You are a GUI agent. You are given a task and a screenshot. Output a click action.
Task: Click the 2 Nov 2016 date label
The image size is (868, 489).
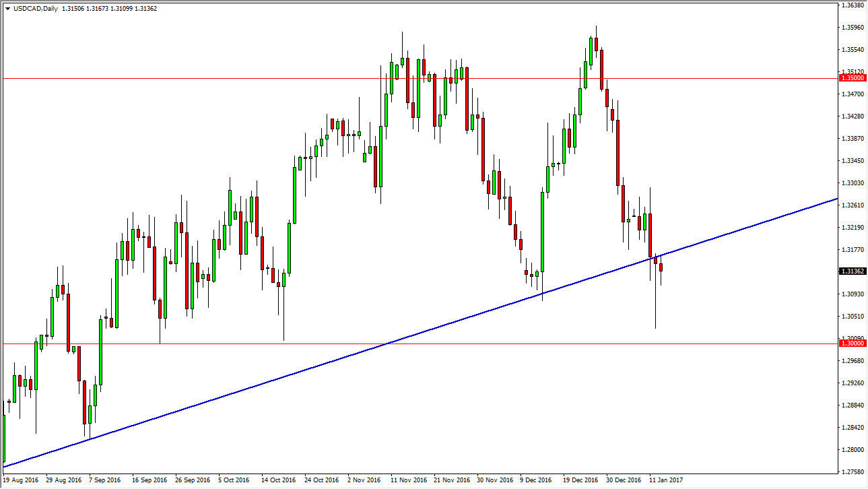pyautogui.click(x=364, y=480)
